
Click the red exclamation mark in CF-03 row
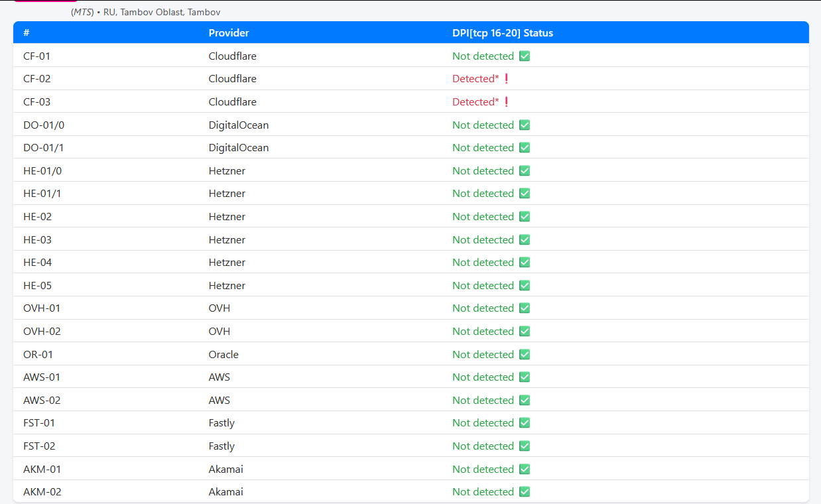[507, 102]
